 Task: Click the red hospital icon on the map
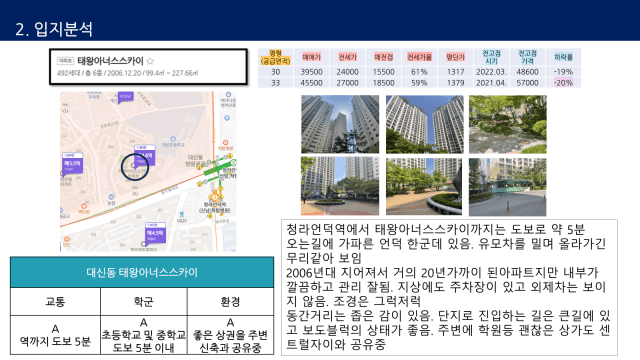point(225,143)
